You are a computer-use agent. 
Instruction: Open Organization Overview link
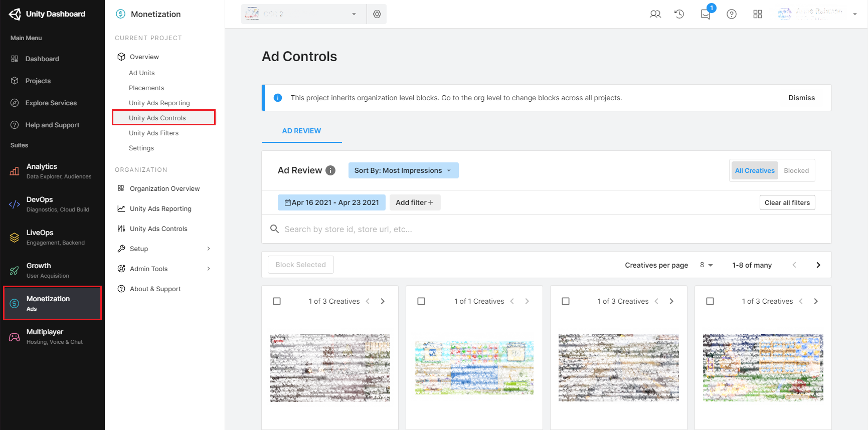point(164,188)
